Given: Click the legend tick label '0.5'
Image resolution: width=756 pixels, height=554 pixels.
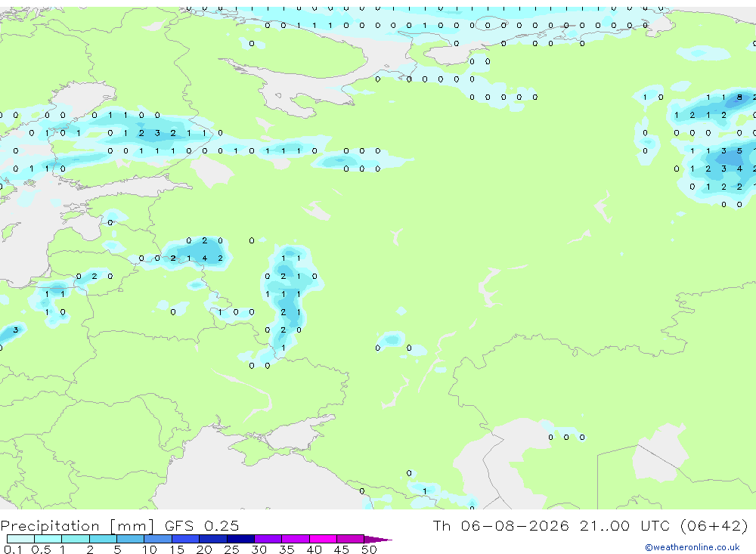Looking at the screenshot, I should 41,549.
